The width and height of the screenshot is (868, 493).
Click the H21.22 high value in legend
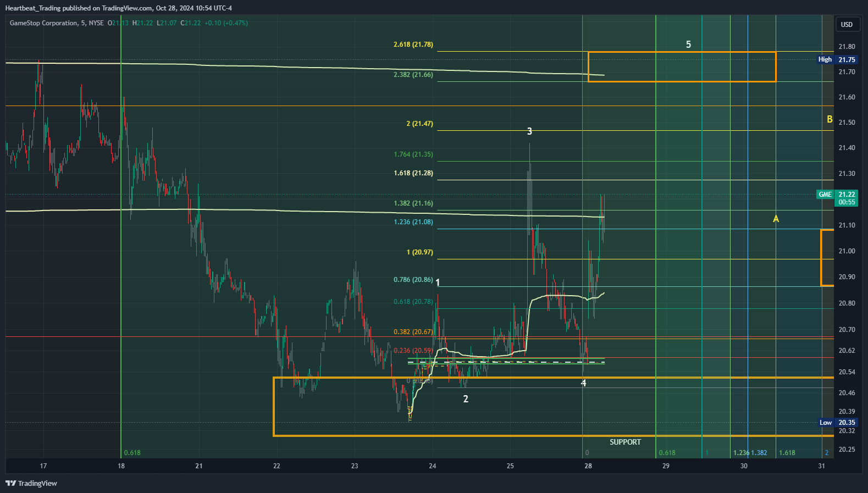pyautogui.click(x=142, y=23)
